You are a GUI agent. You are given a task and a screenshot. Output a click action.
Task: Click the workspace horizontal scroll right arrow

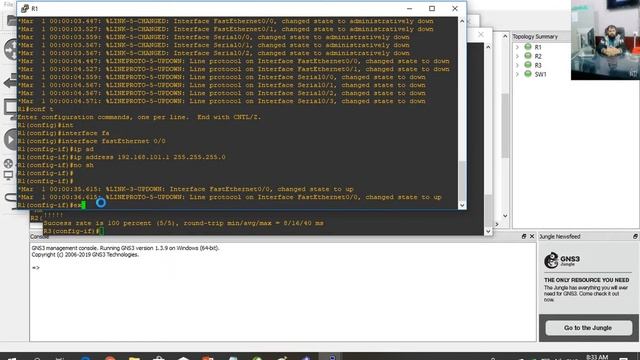[497, 224]
